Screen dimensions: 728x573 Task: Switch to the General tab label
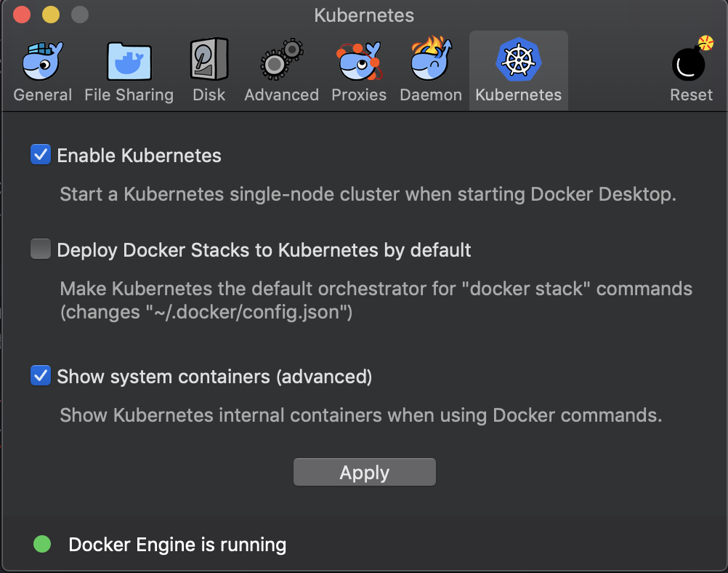[x=43, y=95]
